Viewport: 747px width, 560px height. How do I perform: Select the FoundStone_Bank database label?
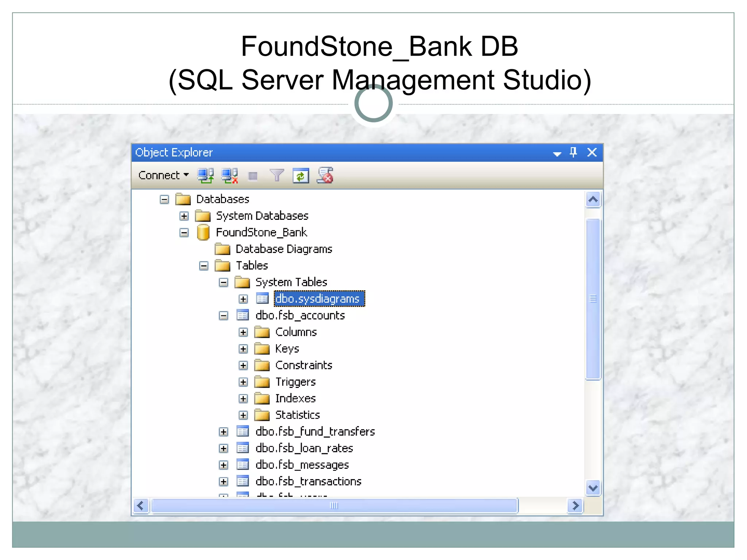[x=262, y=232]
